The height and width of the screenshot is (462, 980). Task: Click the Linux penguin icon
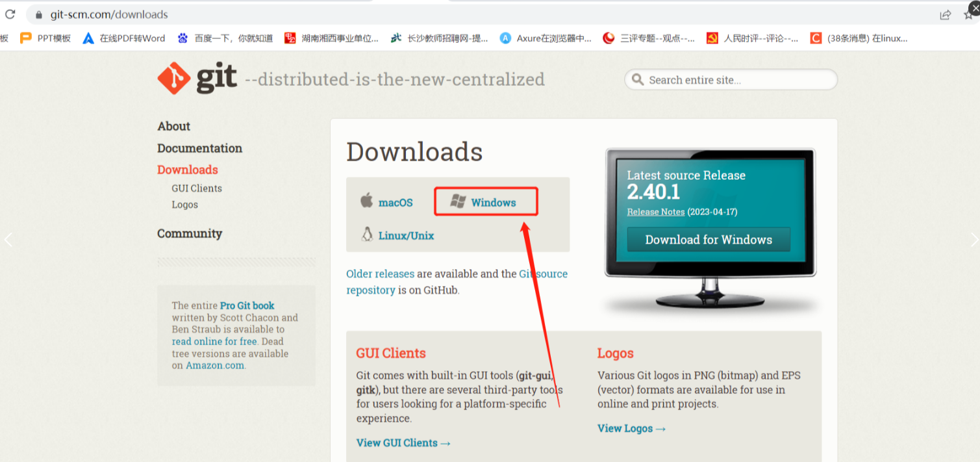[367, 234]
